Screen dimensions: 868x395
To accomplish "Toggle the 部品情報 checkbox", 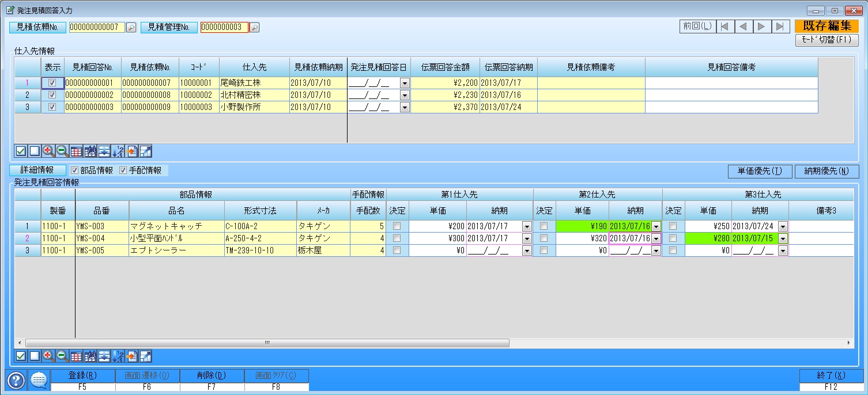I will pyautogui.click(x=74, y=170).
